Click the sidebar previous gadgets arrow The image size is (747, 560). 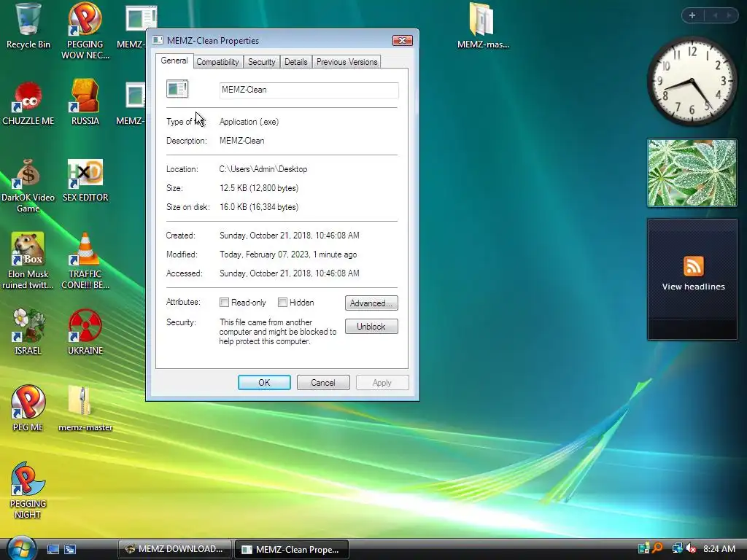pos(715,15)
